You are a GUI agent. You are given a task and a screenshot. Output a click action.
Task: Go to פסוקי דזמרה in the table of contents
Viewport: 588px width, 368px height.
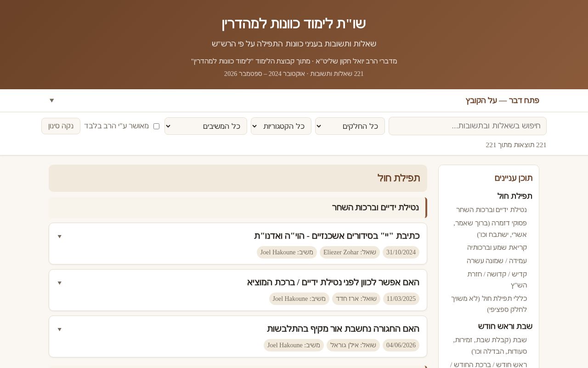click(490, 229)
